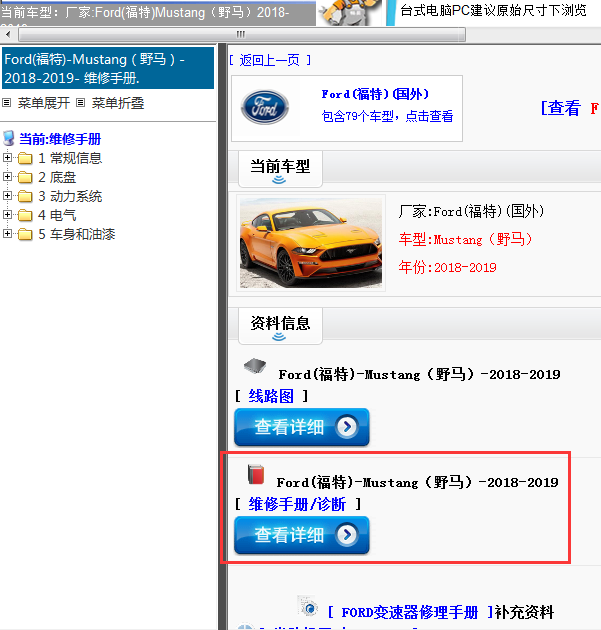
Task: Click the '车型:Mustang（野马）' text
Action: point(466,239)
